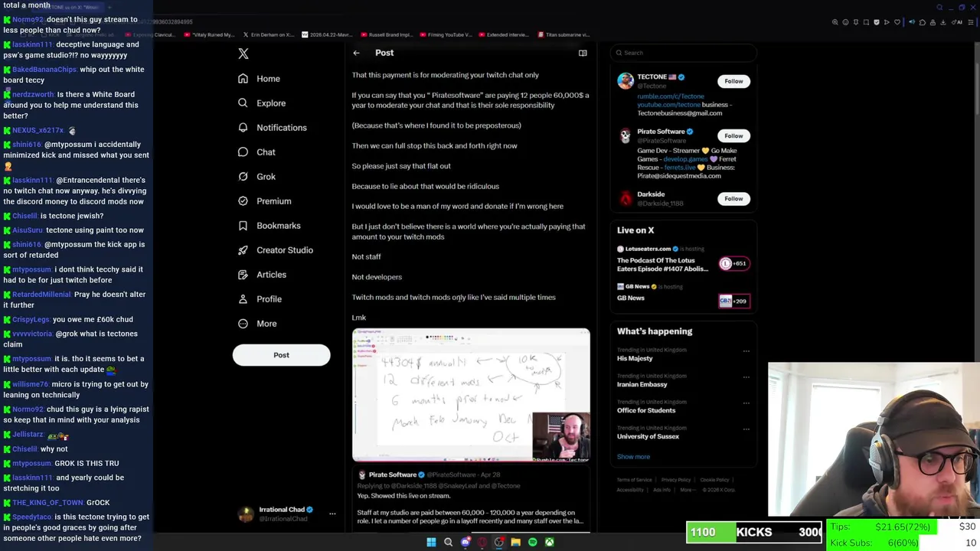980x551 pixels.
Task: Click the Notifications bell icon
Action: [x=243, y=127]
